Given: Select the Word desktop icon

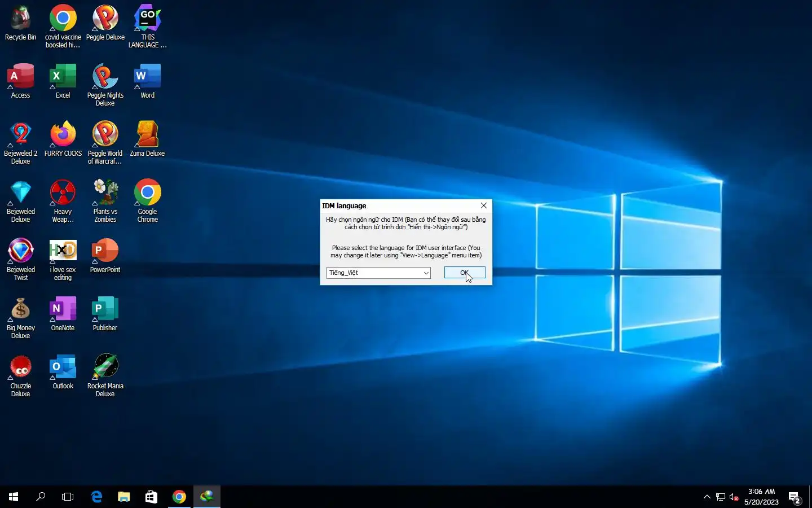Looking at the screenshot, I should coord(148,81).
